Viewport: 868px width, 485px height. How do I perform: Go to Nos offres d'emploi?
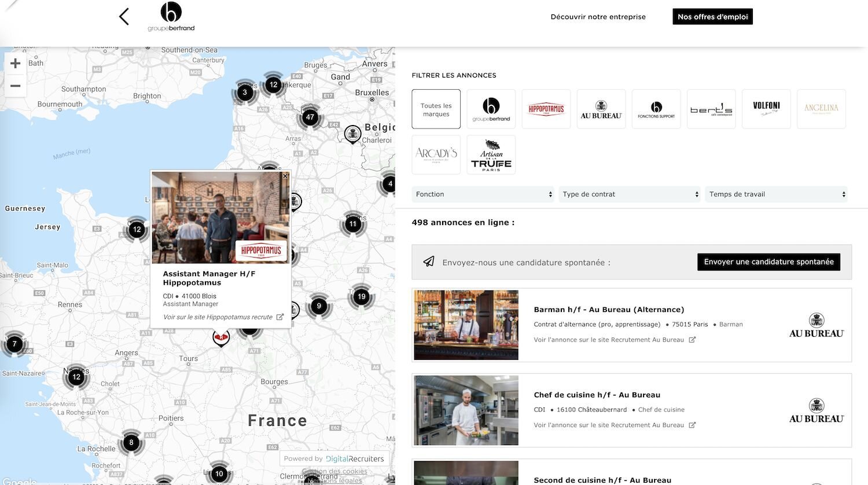(712, 17)
